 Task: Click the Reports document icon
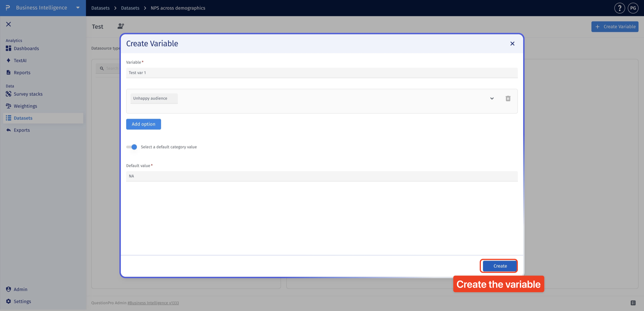click(8, 72)
